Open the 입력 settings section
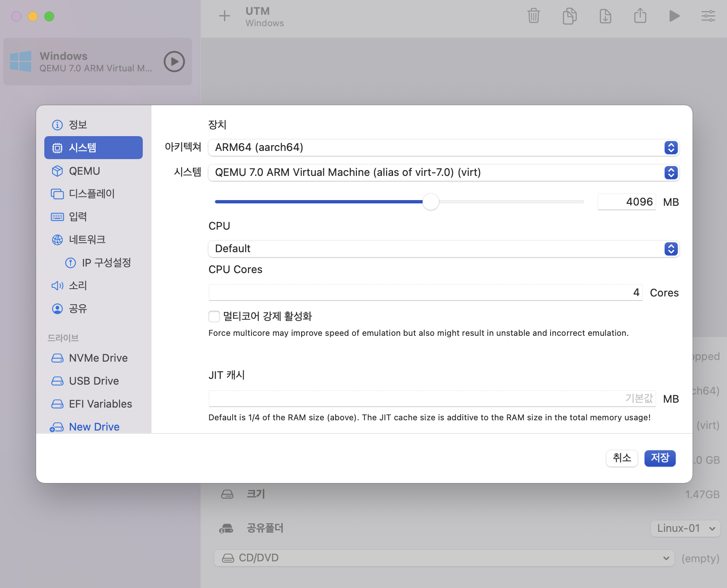Screen dimensions: 727x588 (94, 217)
